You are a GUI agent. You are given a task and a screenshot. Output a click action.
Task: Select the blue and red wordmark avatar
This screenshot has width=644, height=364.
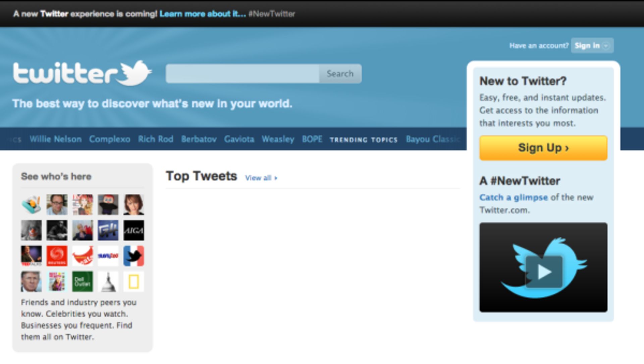click(108, 256)
